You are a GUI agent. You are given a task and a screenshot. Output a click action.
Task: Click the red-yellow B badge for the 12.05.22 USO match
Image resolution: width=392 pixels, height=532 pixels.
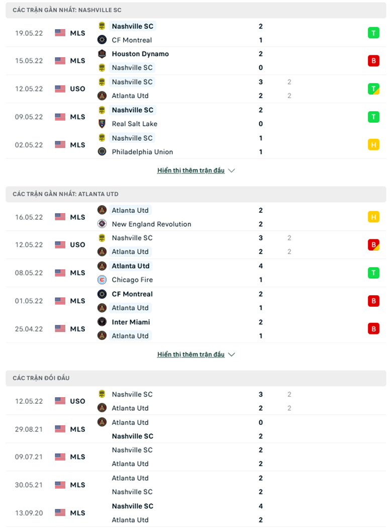373,244
